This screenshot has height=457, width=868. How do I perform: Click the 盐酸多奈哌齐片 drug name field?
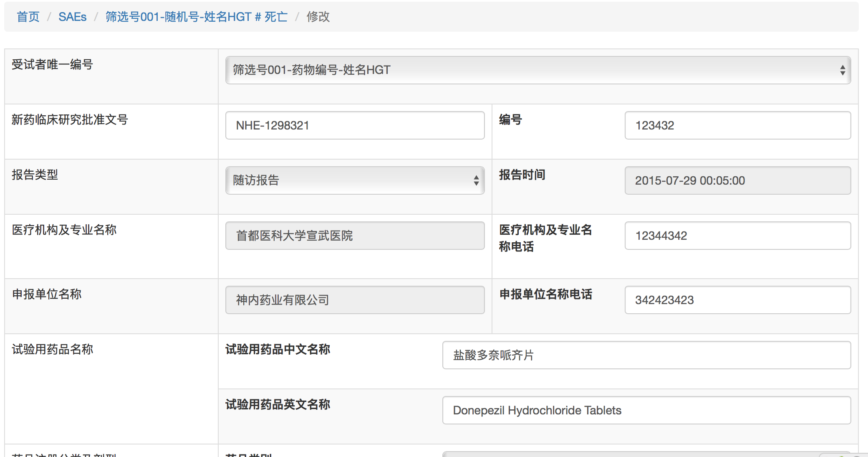tap(646, 355)
